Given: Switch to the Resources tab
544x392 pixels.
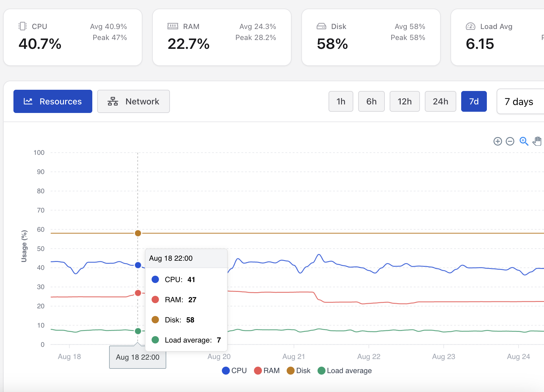Looking at the screenshot, I should [x=53, y=101].
